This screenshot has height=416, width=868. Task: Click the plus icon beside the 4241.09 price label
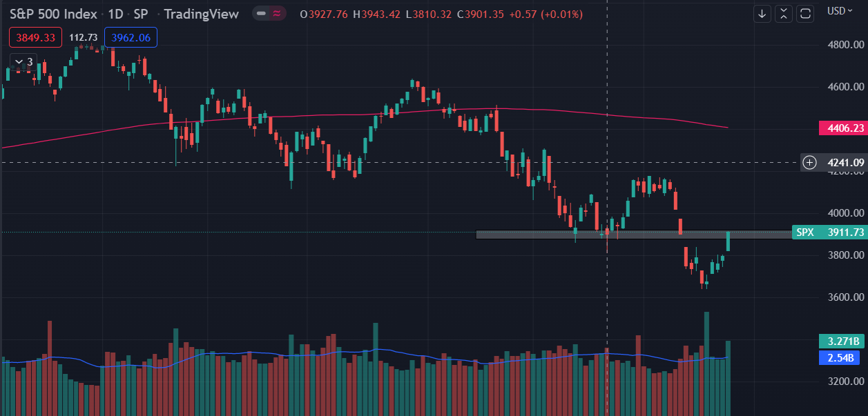810,163
